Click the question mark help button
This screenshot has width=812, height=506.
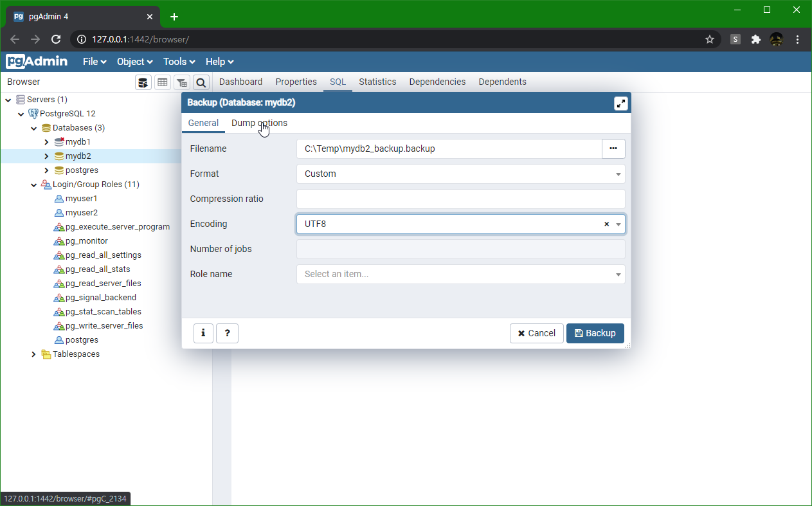[227, 333]
